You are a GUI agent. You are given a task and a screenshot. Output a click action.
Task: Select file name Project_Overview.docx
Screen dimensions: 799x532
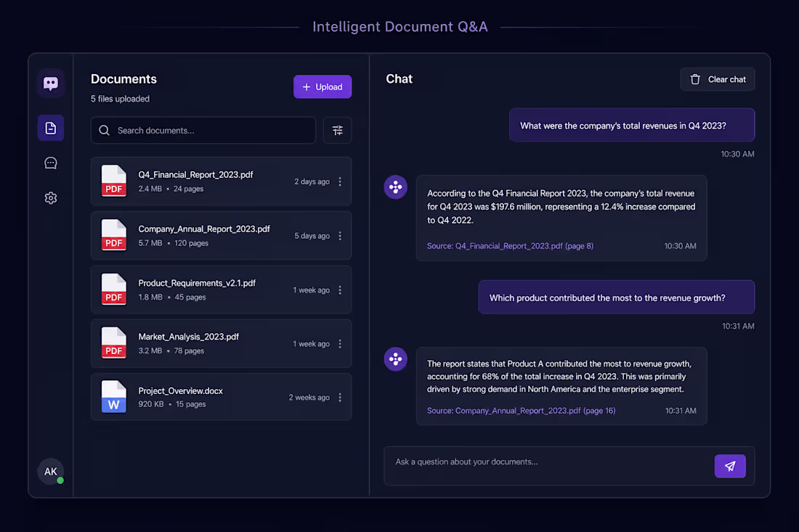[180, 391]
